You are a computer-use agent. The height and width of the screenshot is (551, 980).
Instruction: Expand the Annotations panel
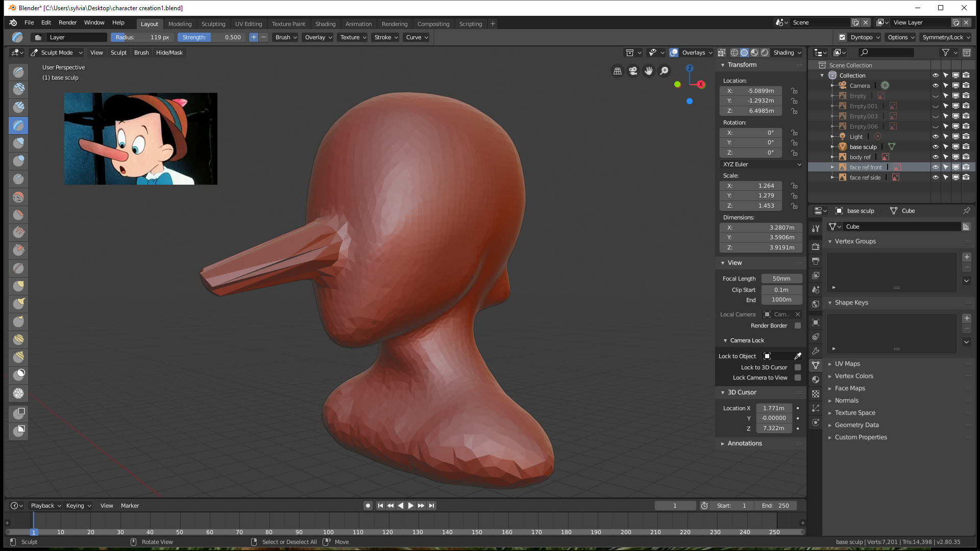point(744,443)
